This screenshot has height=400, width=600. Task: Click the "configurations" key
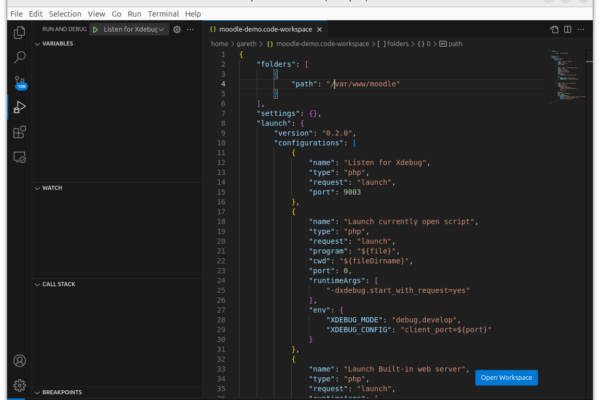[309, 143]
